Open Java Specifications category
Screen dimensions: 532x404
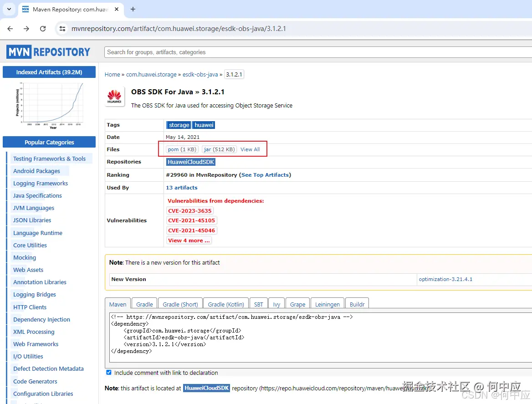point(37,196)
